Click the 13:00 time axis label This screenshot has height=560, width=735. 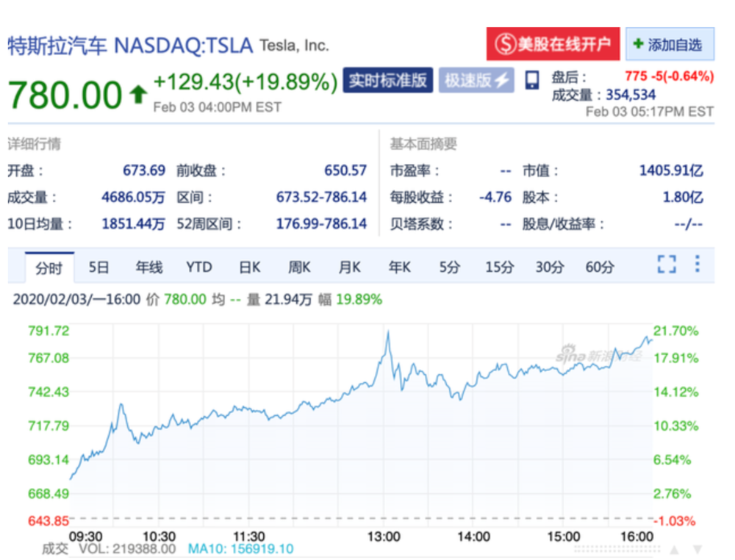(384, 536)
